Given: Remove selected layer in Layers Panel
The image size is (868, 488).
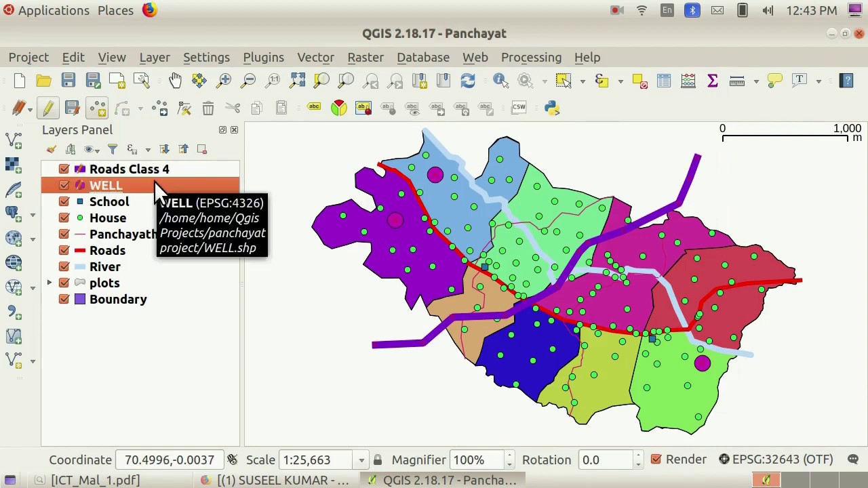Looking at the screenshot, I should [x=201, y=149].
